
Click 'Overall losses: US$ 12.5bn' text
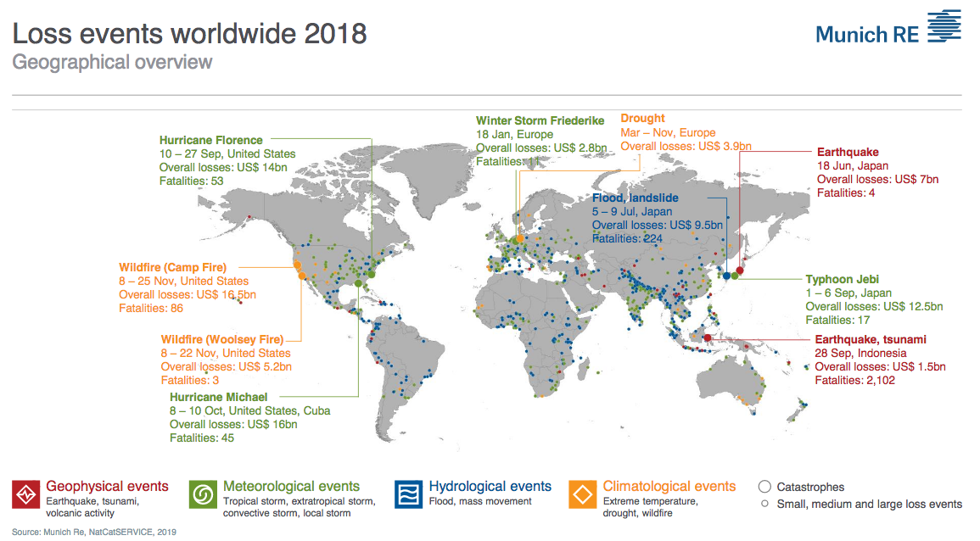coord(874,307)
